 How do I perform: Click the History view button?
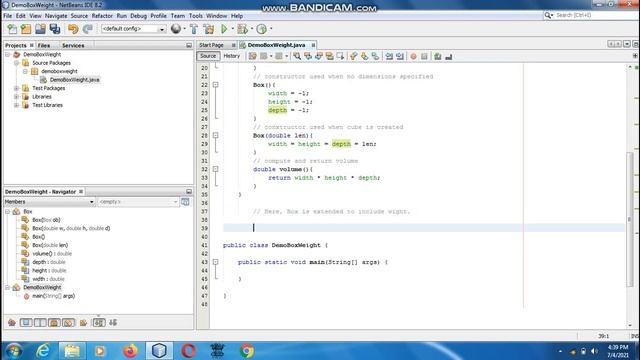click(232, 56)
